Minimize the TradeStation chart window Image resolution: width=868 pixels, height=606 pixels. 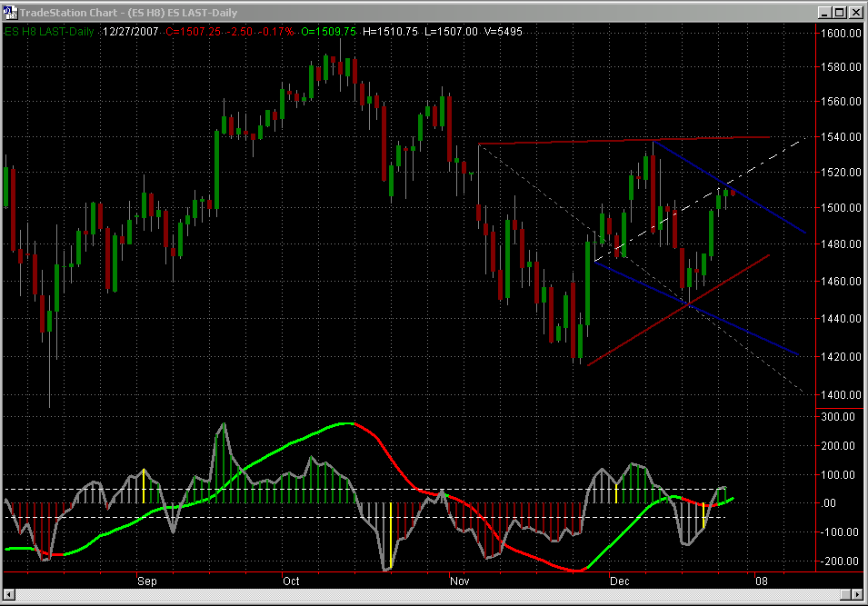tap(824, 12)
